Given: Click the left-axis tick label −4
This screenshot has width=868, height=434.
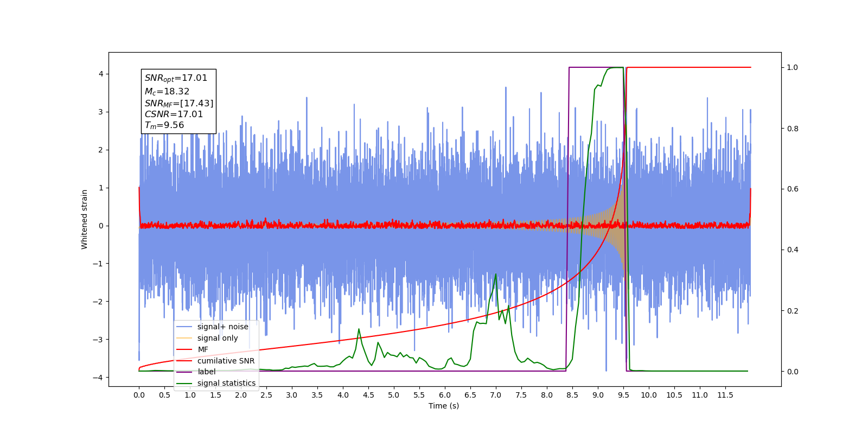Looking at the screenshot, I should [x=97, y=378].
